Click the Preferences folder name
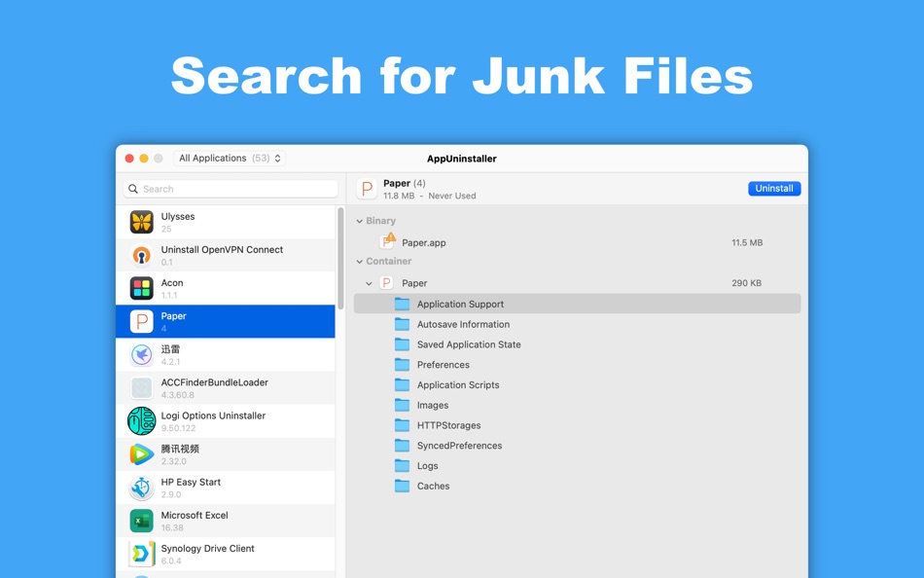Image resolution: width=924 pixels, height=578 pixels. pyautogui.click(x=444, y=365)
